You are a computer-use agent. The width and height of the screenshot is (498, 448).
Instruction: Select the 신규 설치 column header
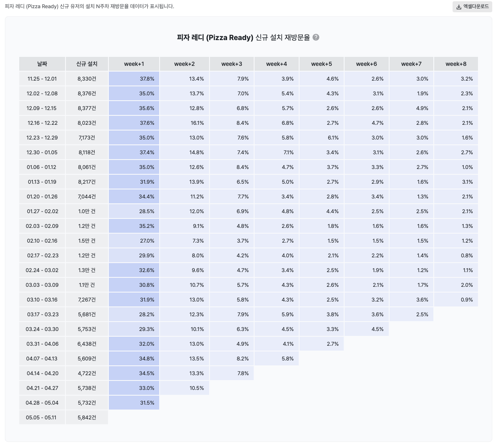pyautogui.click(x=87, y=64)
